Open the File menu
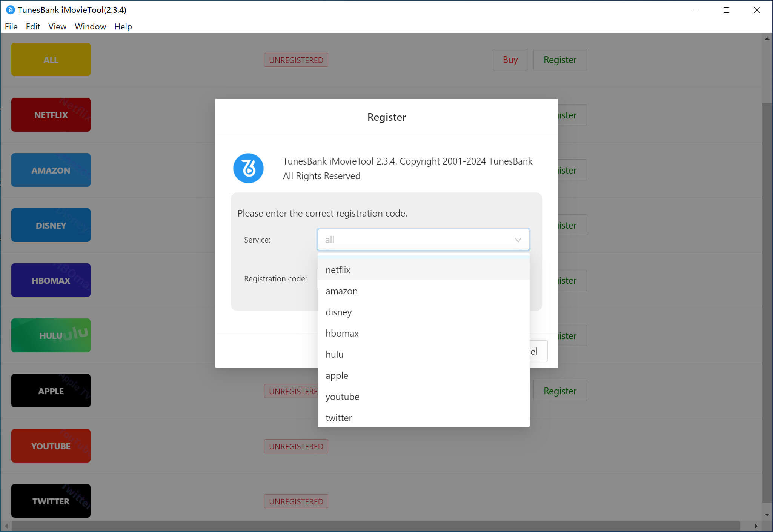The height and width of the screenshot is (532, 773). click(x=11, y=26)
